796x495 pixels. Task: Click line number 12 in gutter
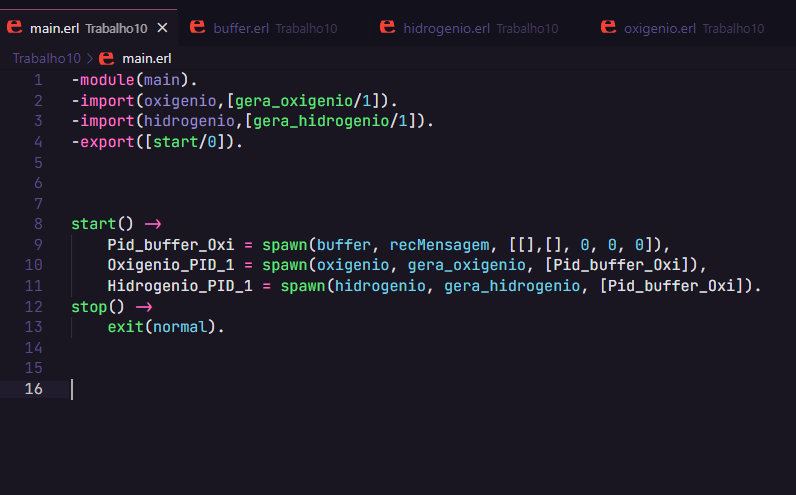coord(34,307)
